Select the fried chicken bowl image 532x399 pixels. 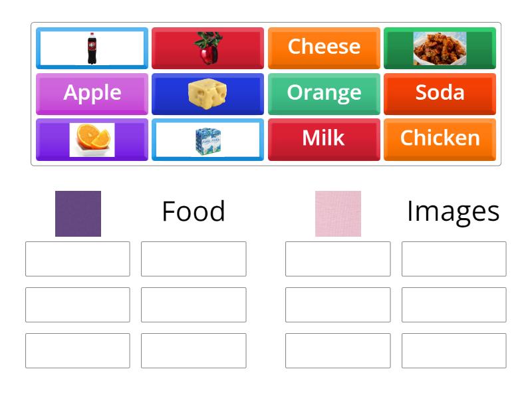(x=440, y=47)
